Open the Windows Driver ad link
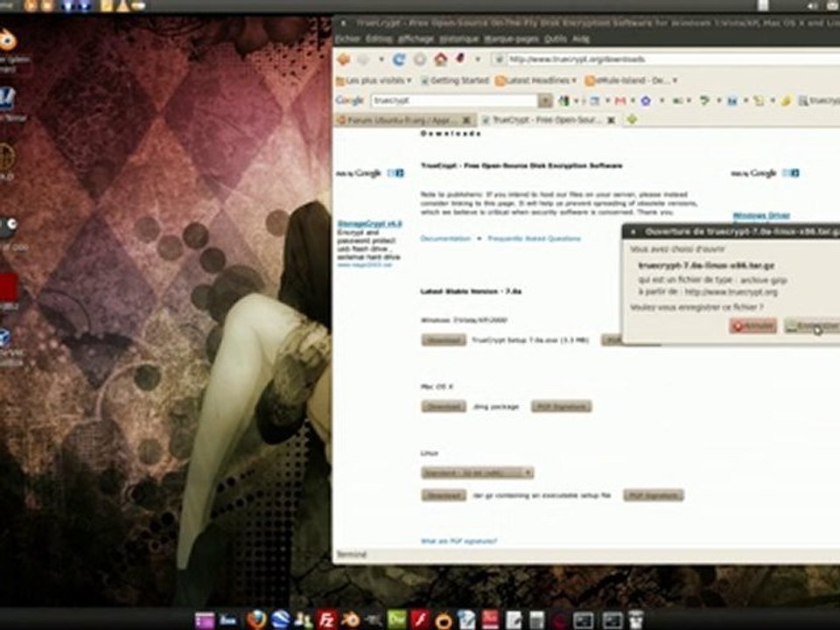 (761, 215)
